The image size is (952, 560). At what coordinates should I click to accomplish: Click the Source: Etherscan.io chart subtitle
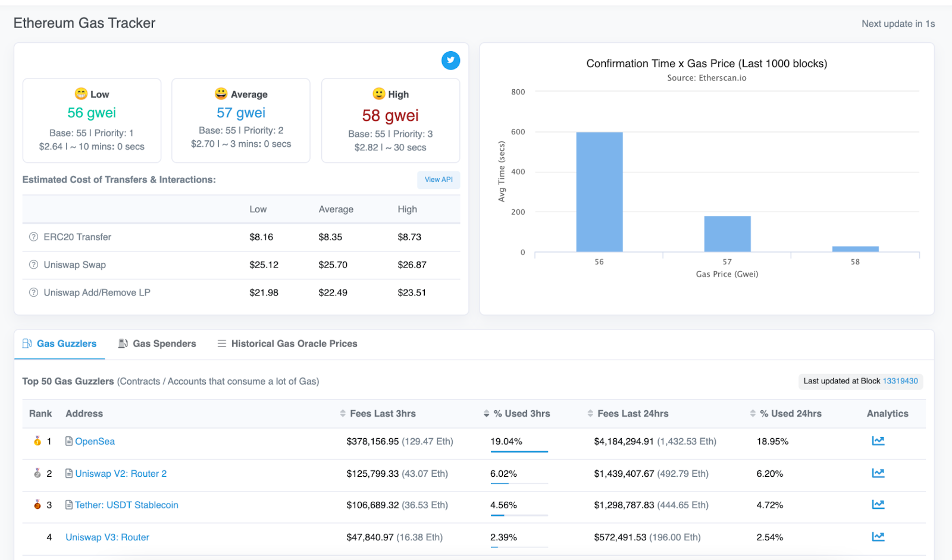tap(707, 78)
